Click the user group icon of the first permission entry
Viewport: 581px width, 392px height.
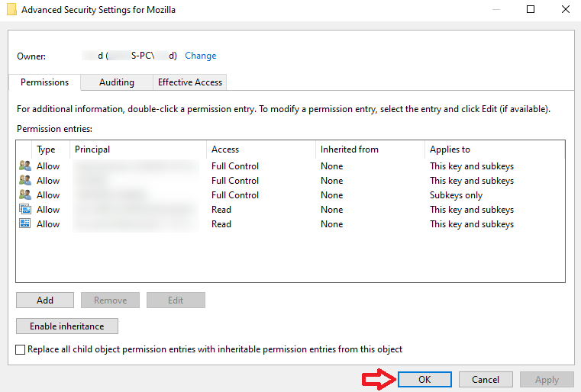tap(24, 166)
